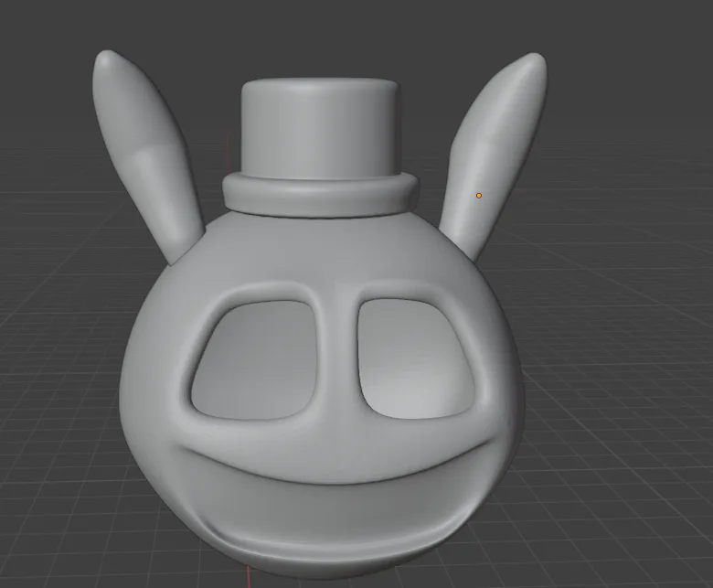
Task: Select the hat brim ring on the model
Action: click(321, 196)
